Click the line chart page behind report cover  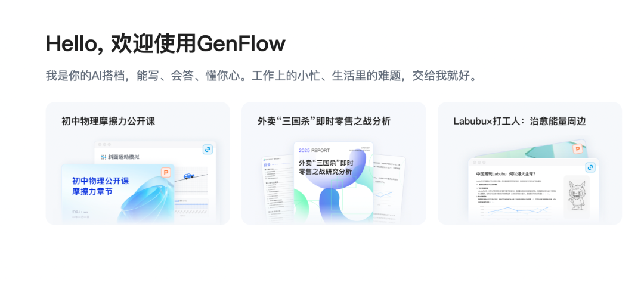[x=389, y=189]
